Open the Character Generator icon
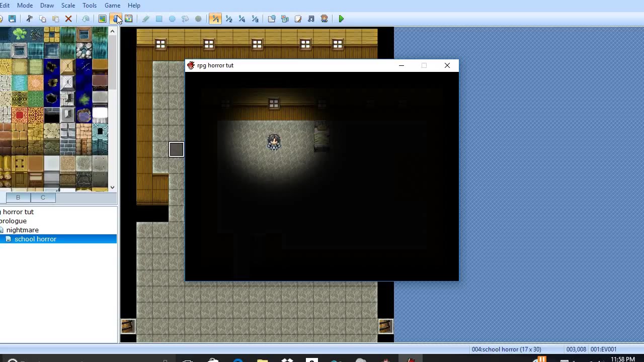 point(324,19)
